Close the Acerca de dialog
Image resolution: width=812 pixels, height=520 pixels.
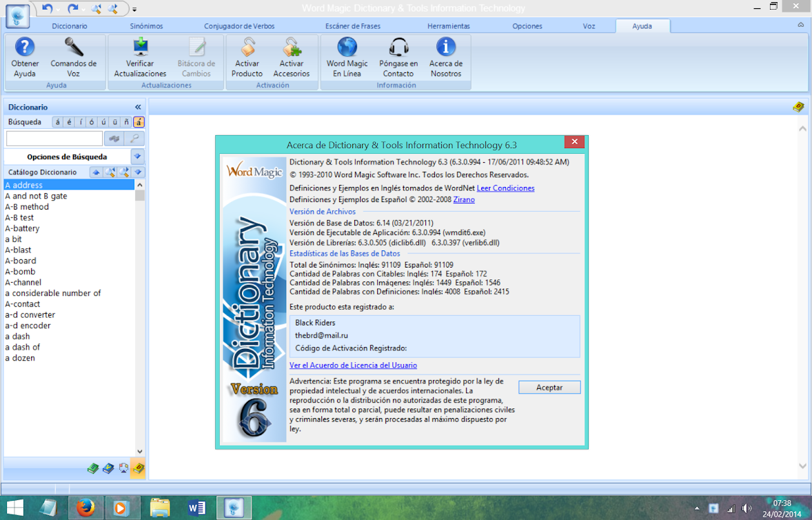[x=574, y=141]
